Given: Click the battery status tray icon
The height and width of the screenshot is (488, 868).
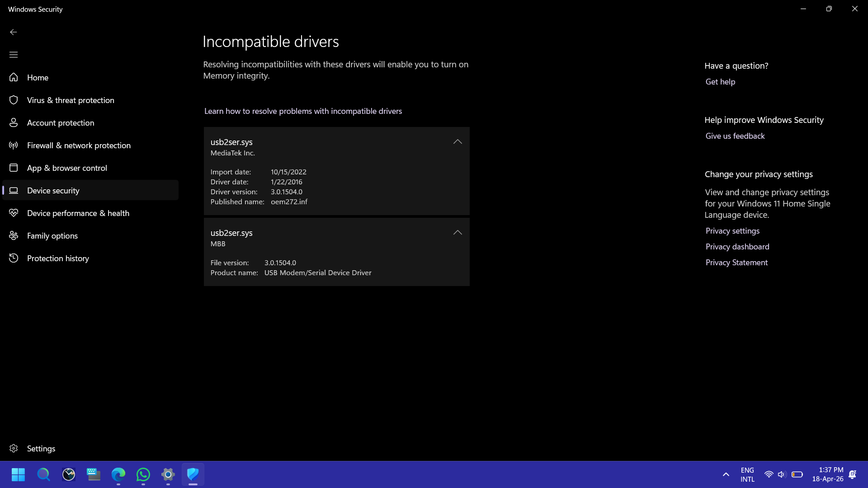Looking at the screenshot, I should tap(797, 474).
